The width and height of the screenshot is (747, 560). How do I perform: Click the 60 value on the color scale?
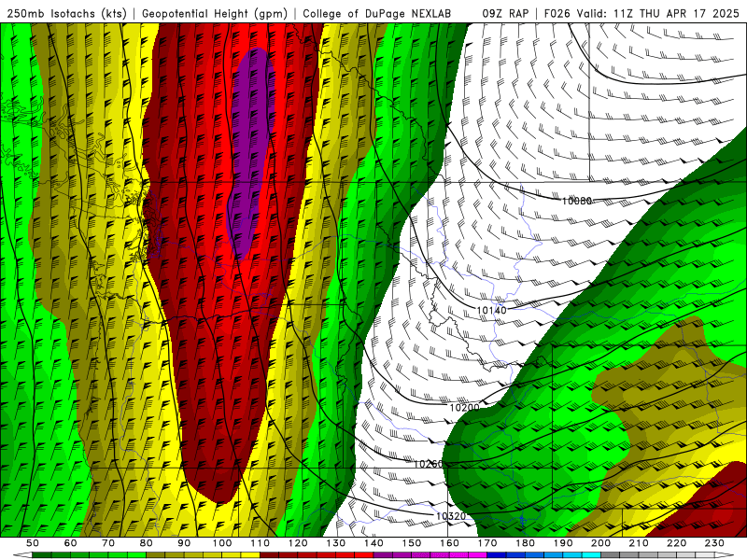pyautogui.click(x=71, y=543)
